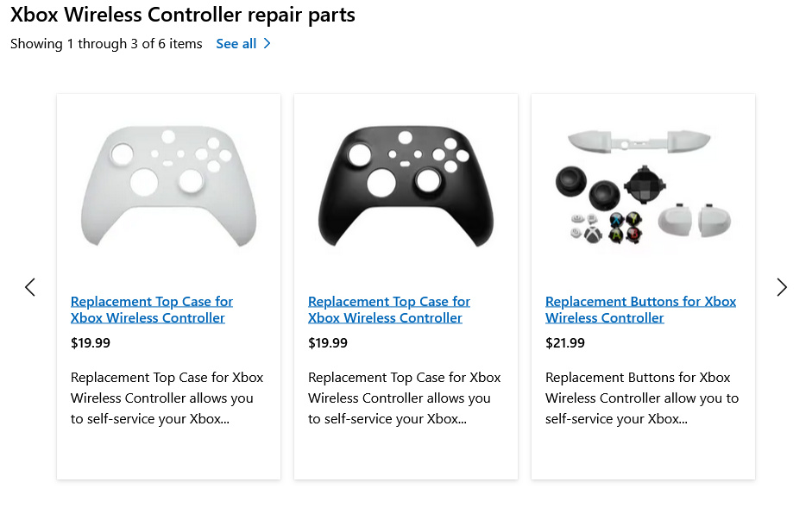Click the chevron beside See all

point(267,43)
